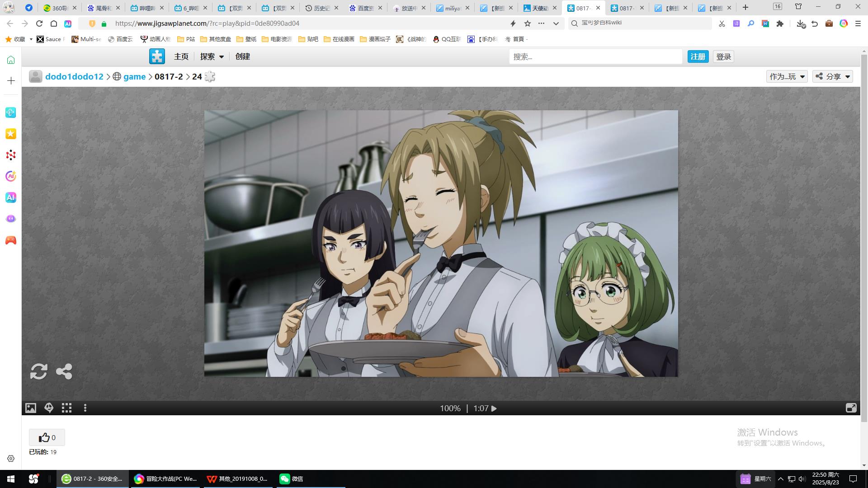Open the 分享 dropdown
The image size is (868, 488).
[x=833, y=76]
